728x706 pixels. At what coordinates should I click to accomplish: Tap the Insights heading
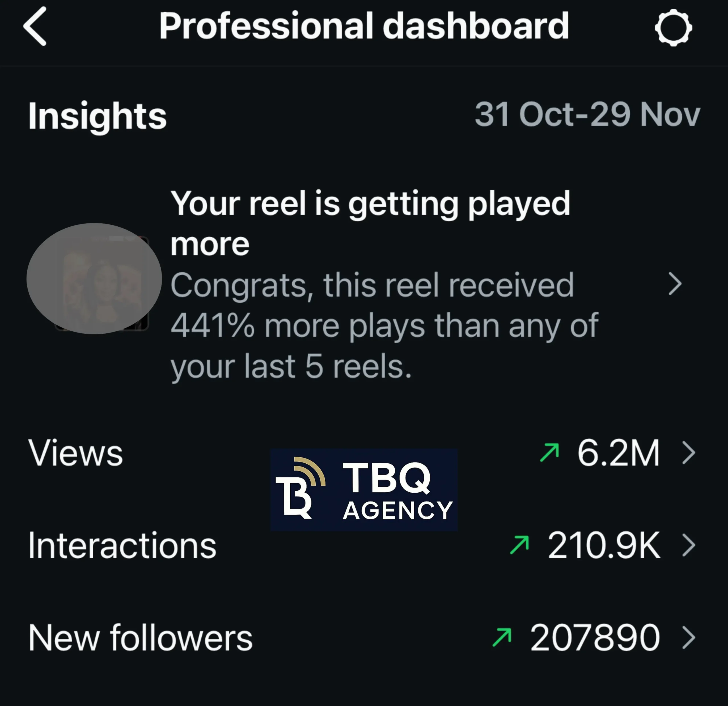(x=97, y=116)
